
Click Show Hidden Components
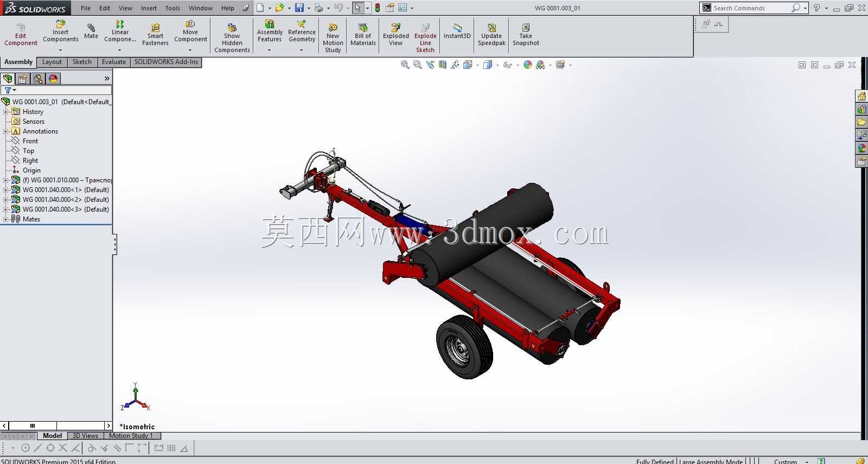(x=232, y=38)
